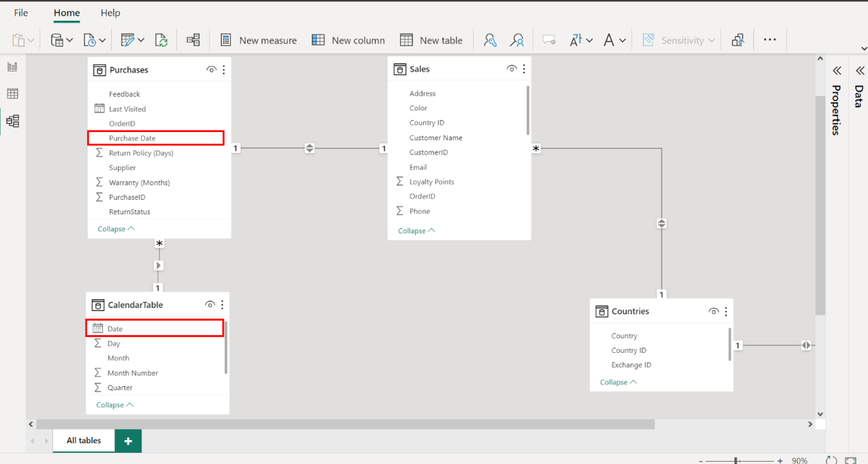
Task: Open Manage relationships icon in toolbar
Action: tap(193, 40)
